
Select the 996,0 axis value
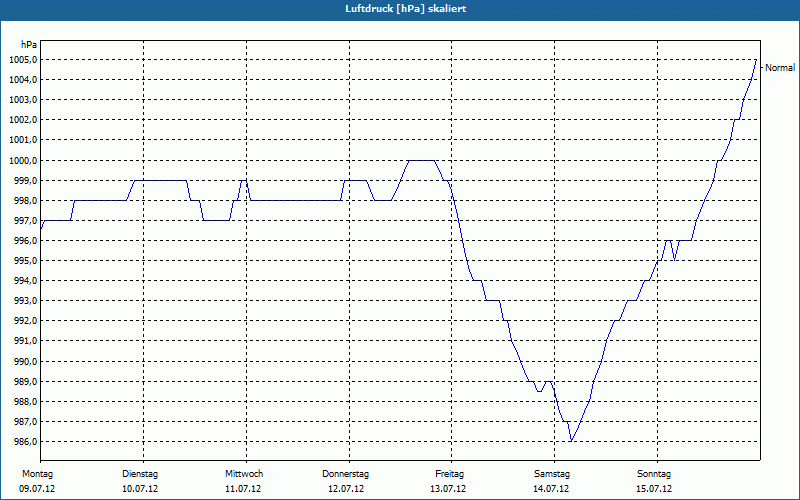[26, 241]
